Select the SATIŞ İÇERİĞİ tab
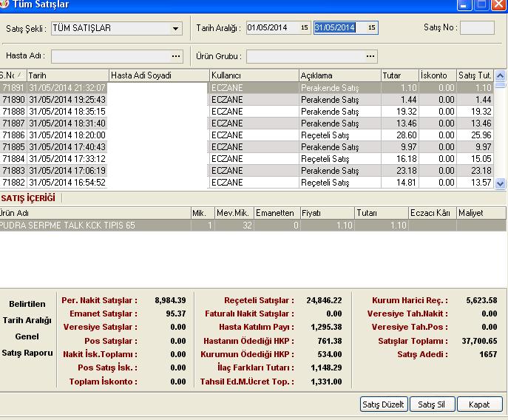The image size is (508, 420). point(28,198)
